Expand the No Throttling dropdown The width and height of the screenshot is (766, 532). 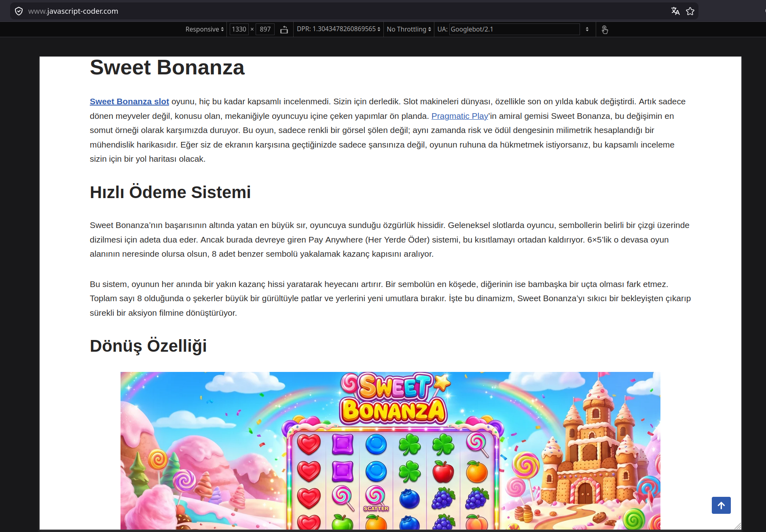tap(409, 29)
